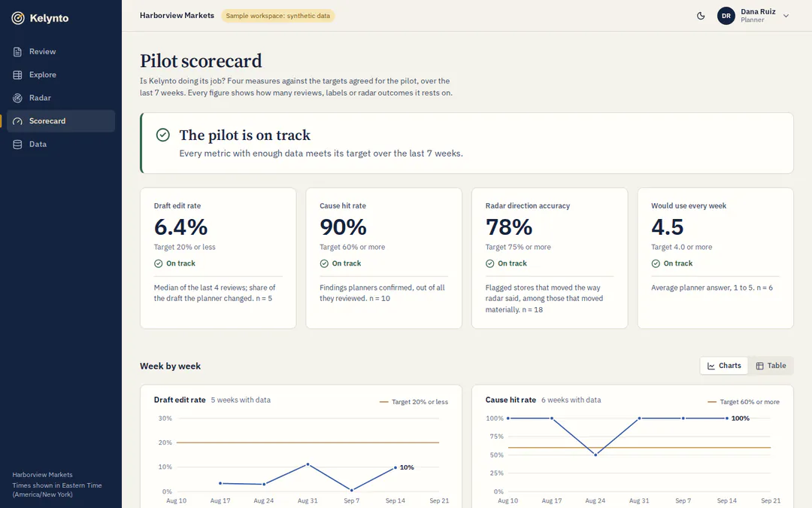The height and width of the screenshot is (508, 812).
Task: Click the Harborview Markets workspace name in header
Action: [x=177, y=16]
